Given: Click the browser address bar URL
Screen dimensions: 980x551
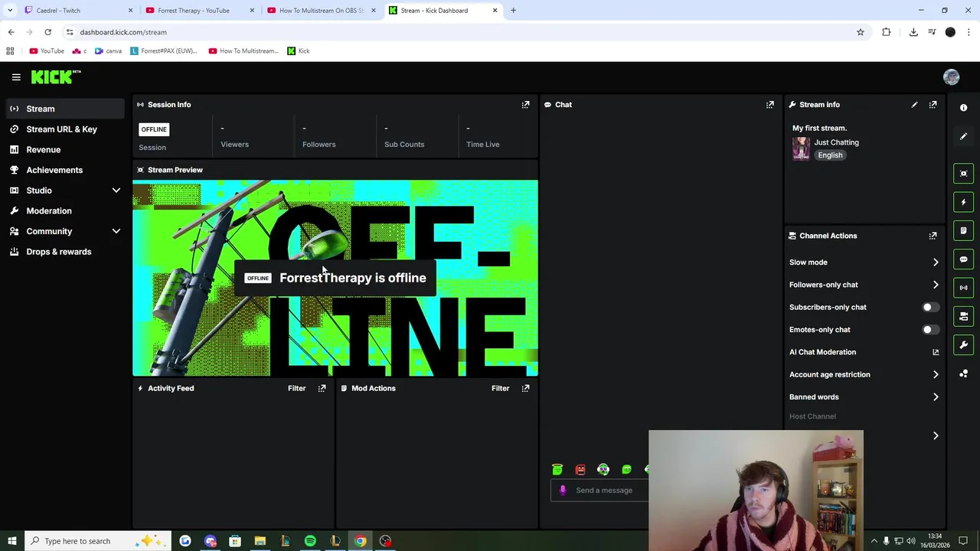Looking at the screenshot, I should point(123,32).
